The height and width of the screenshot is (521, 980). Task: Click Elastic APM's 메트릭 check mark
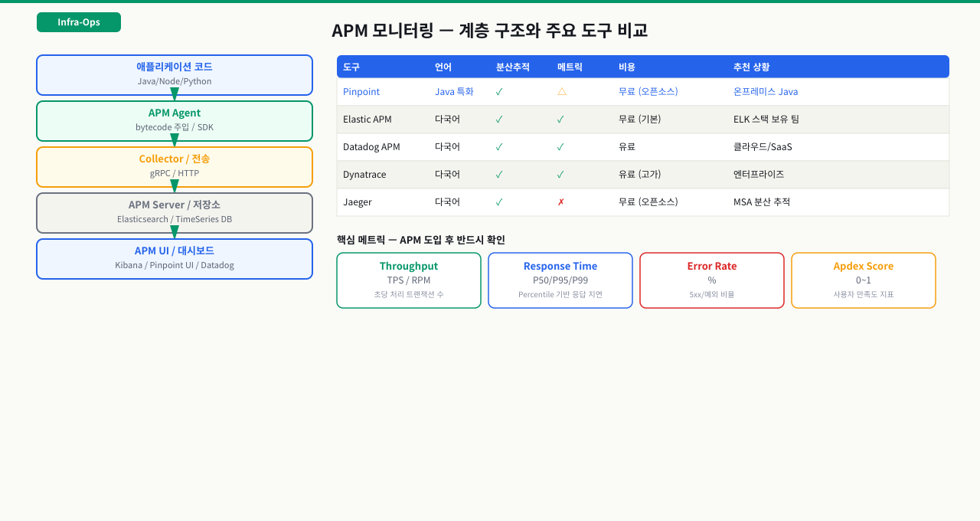coord(560,120)
